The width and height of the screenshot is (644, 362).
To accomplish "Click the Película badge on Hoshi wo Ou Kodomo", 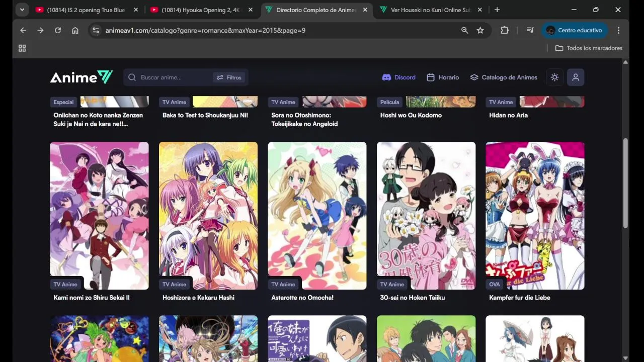I will pos(389,102).
